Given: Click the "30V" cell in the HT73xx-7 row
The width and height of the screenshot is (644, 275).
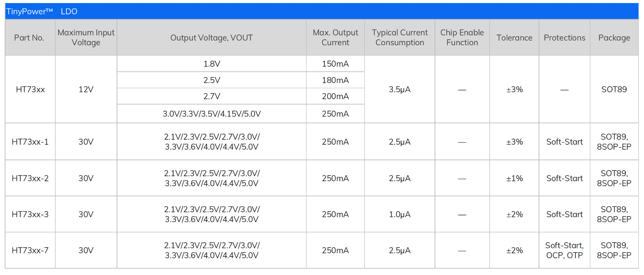Looking at the screenshot, I should point(86,250).
